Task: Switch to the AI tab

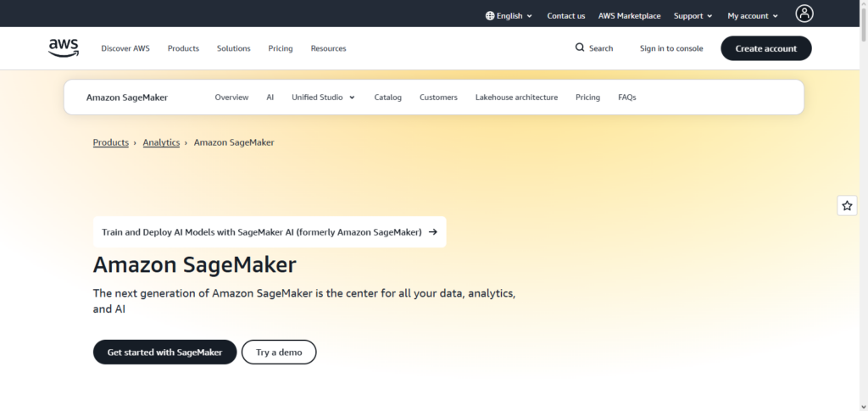Action: coord(270,97)
